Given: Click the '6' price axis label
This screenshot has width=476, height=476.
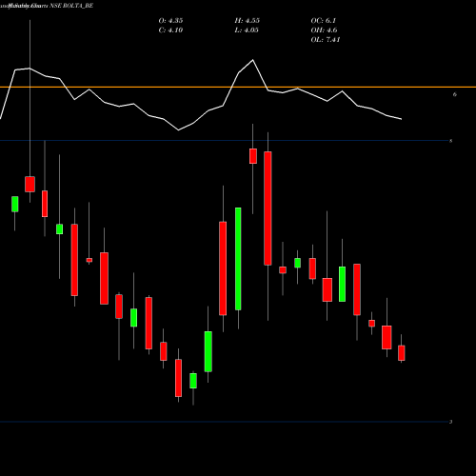Looking at the screenshot, I should click(455, 94).
